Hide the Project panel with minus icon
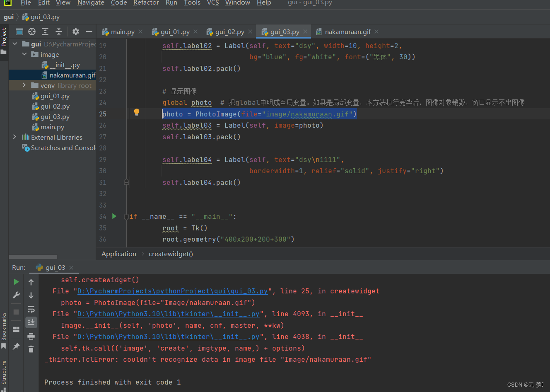Image resolution: width=550 pixels, height=392 pixels. pos(89,31)
